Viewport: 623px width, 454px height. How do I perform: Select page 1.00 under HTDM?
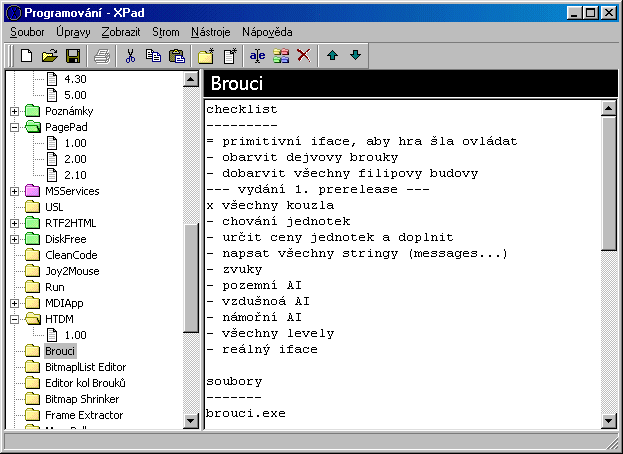click(x=75, y=335)
